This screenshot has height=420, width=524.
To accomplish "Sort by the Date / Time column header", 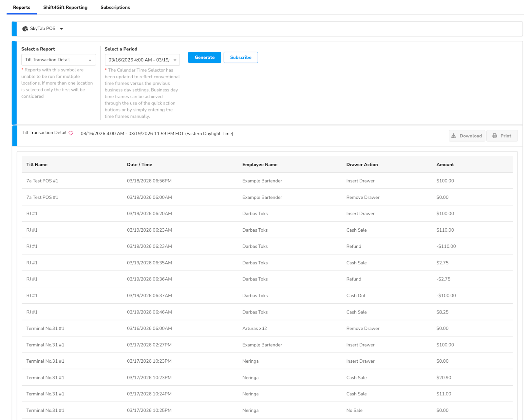I will (x=140, y=164).
